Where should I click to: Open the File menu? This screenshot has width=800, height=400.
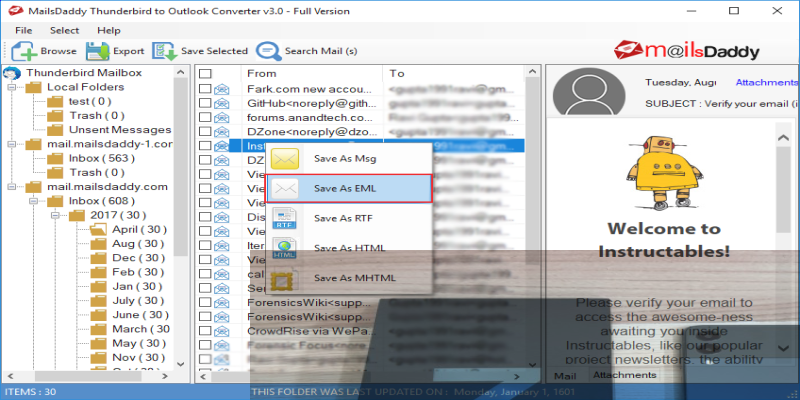click(x=23, y=31)
